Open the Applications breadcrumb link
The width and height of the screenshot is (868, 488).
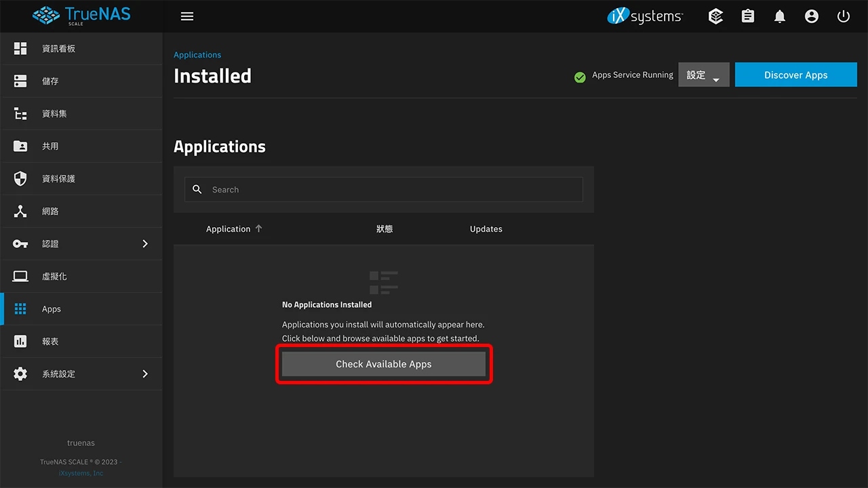tap(197, 54)
